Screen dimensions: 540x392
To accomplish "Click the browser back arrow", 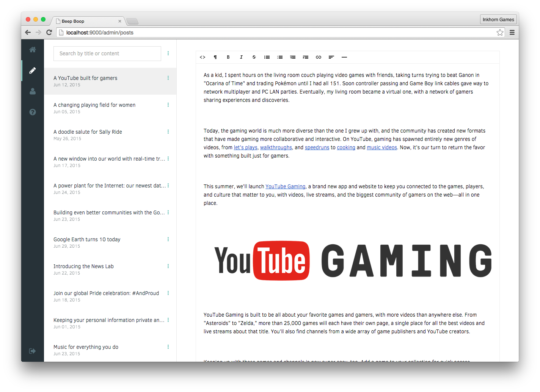I will pyautogui.click(x=28, y=33).
